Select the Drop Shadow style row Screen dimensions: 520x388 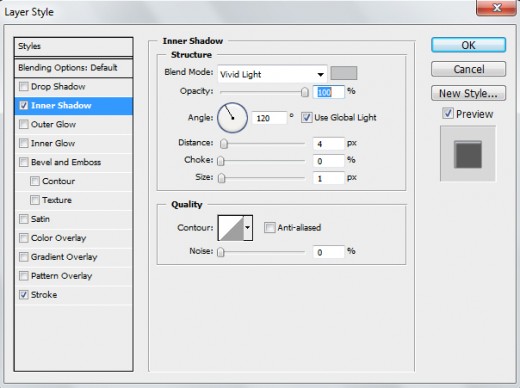tap(73, 87)
